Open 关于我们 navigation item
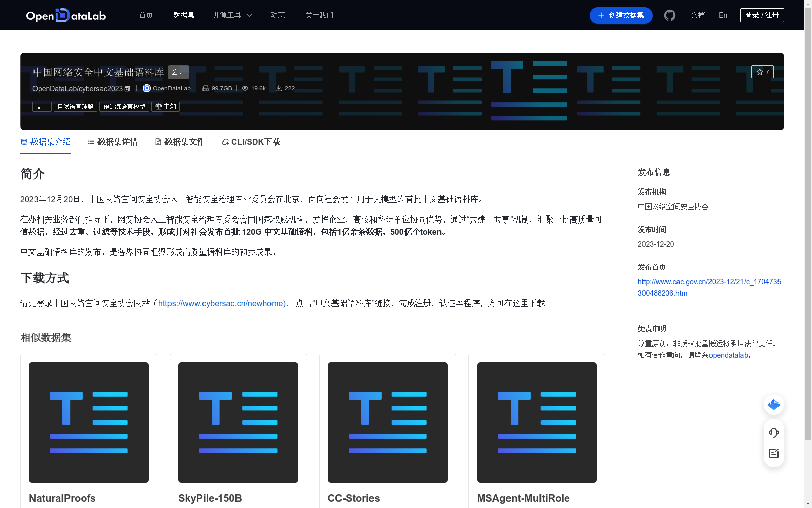This screenshot has height=508, width=812. click(x=319, y=15)
